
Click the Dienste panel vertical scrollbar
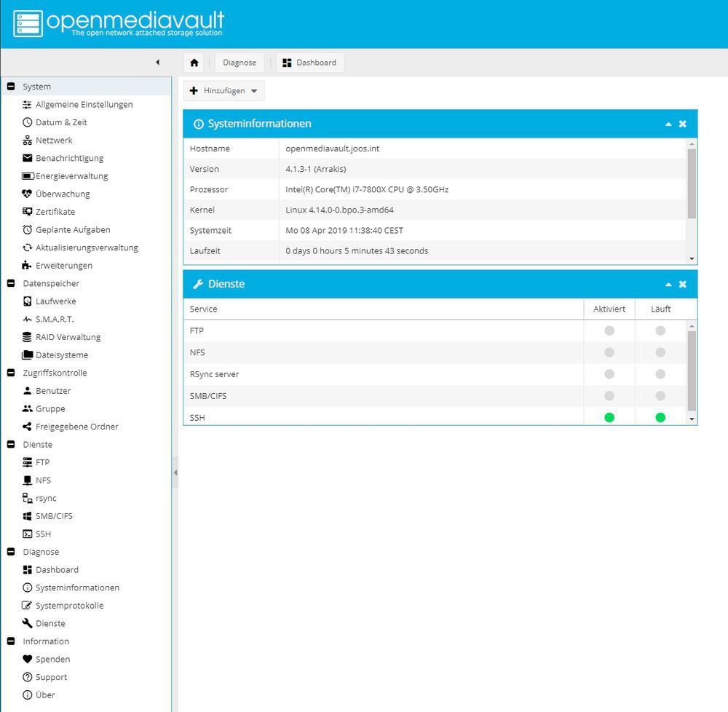coord(692,371)
